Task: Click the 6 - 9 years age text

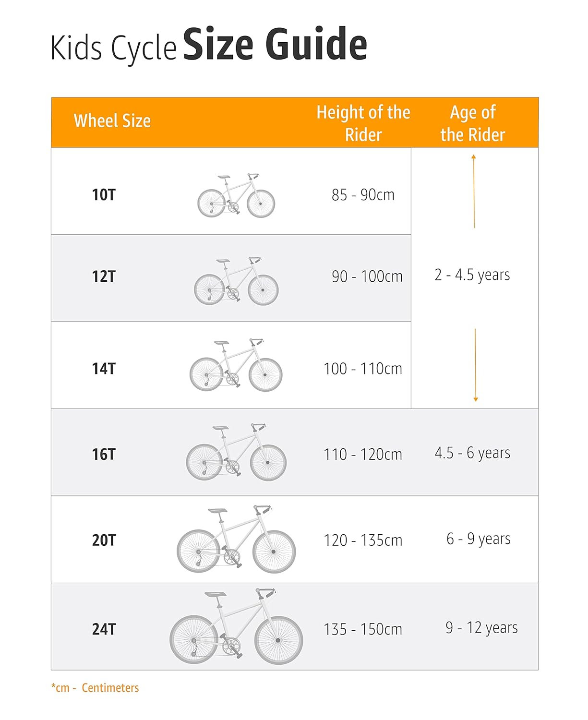Action: pyautogui.click(x=478, y=539)
